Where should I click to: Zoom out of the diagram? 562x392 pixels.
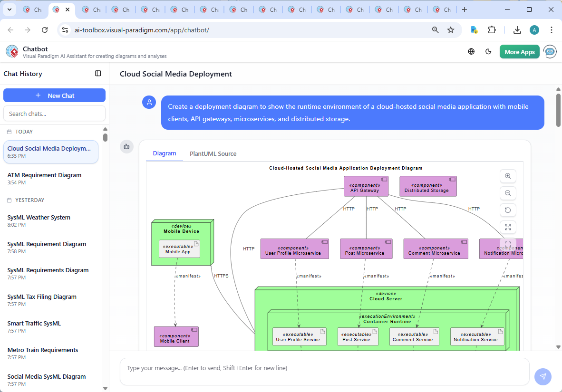pos(508,193)
